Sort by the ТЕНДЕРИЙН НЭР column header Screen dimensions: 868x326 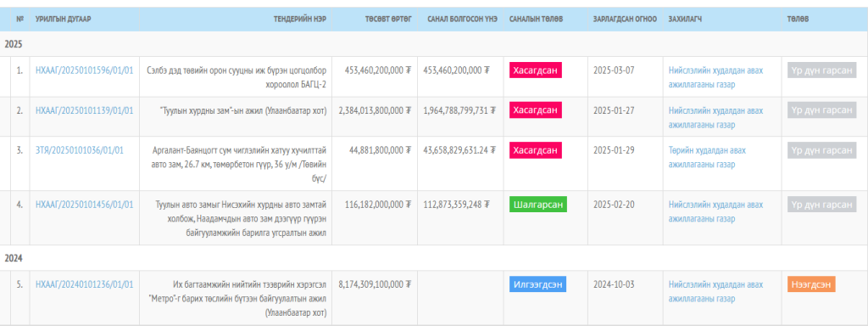[x=299, y=20]
